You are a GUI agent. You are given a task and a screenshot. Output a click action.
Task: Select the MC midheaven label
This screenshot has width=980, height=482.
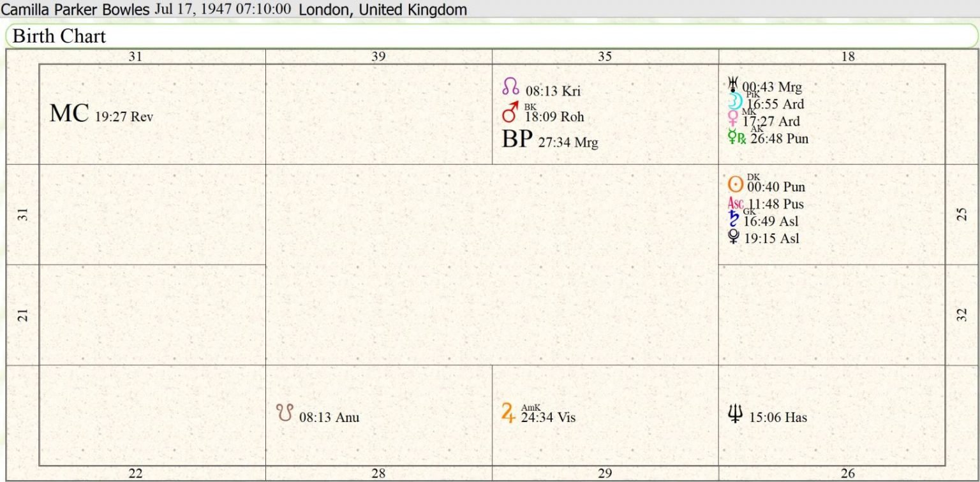pos(69,114)
